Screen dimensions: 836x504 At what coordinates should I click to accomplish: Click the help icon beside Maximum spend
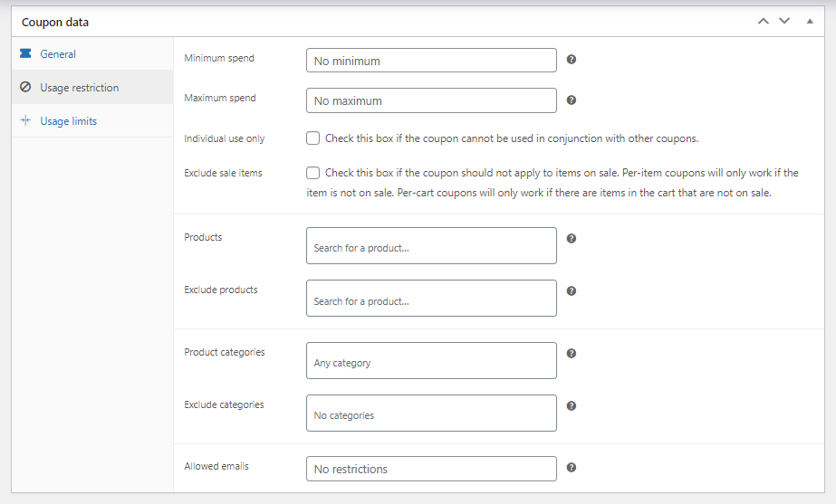tap(571, 100)
